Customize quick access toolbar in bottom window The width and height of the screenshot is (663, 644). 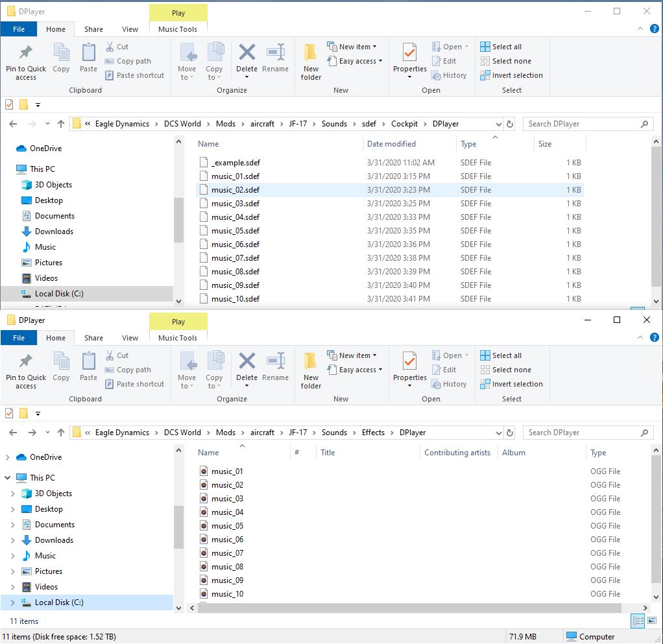click(x=38, y=414)
